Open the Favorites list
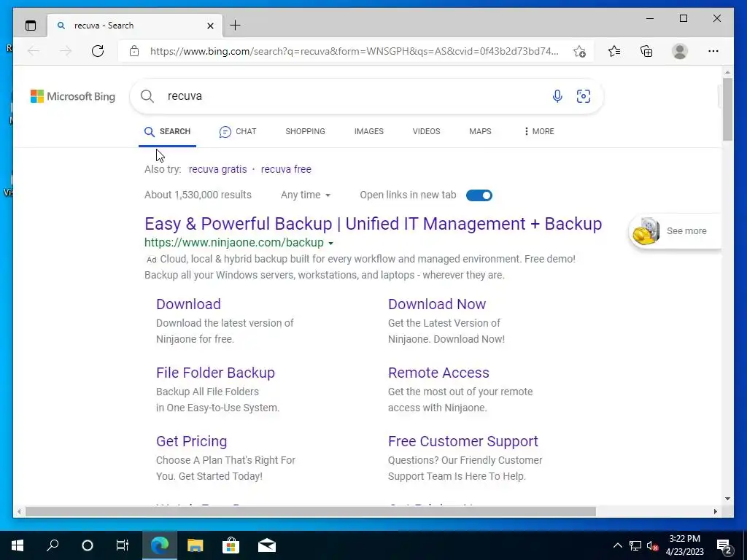Screen dimensions: 747x560 click(614, 51)
